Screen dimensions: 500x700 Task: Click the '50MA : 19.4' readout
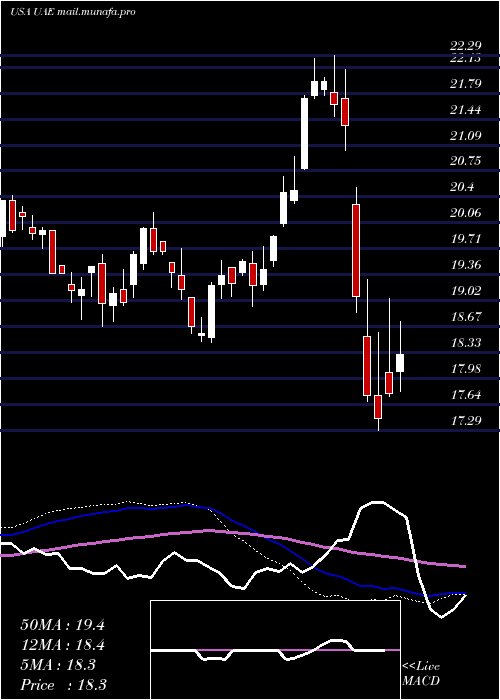click(x=62, y=625)
